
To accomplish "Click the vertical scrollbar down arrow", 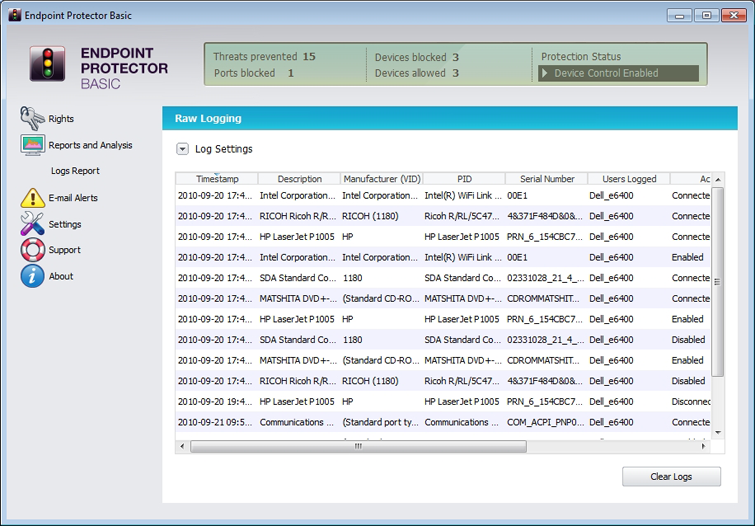I will (x=717, y=433).
